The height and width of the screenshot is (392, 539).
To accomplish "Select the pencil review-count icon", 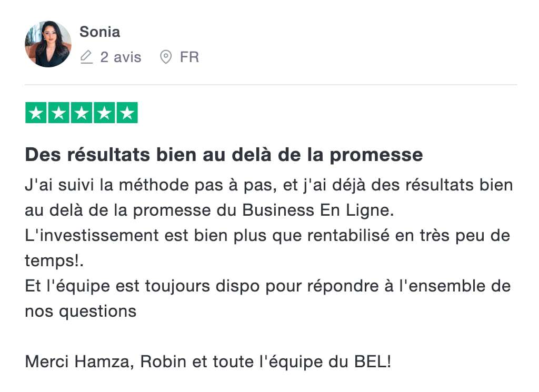I will pos(86,57).
